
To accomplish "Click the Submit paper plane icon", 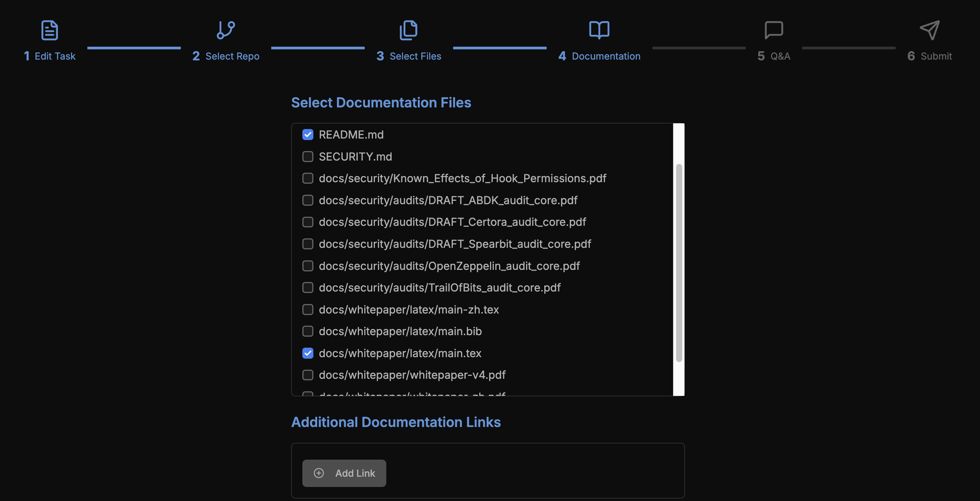I will click(929, 30).
